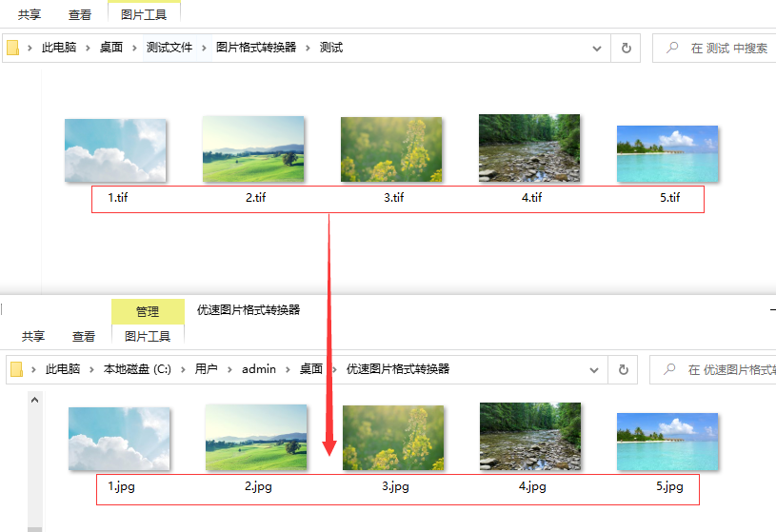Expand the address history dropdown in the bottom window
The width and height of the screenshot is (776, 532).
coord(594,370)
